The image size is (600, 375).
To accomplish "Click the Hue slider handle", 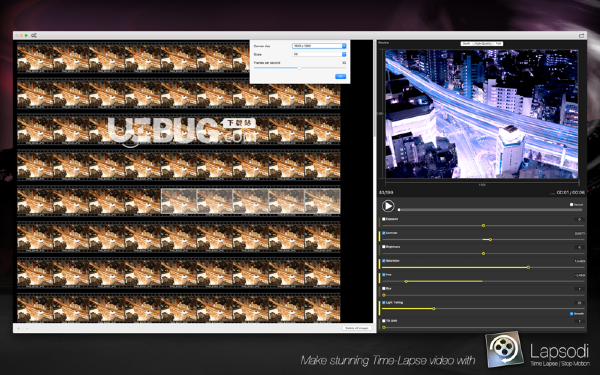I will 406,282.
